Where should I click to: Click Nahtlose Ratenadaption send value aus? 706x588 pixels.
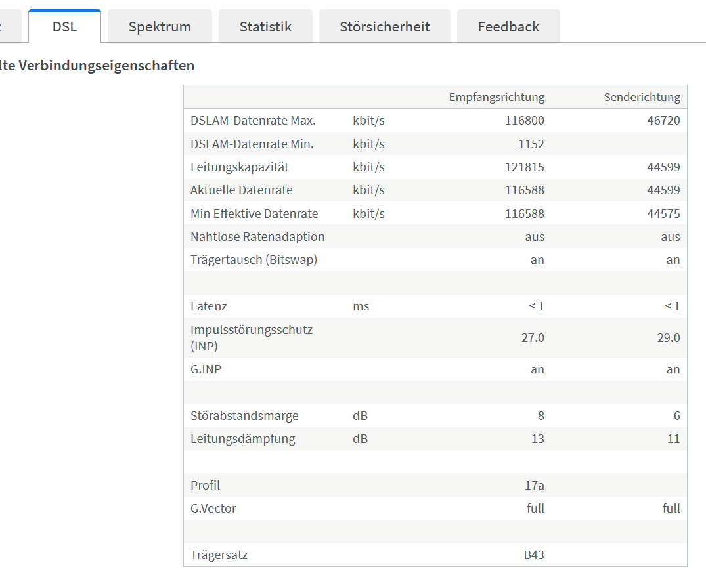pyautogui.click(x=671, y=237)
